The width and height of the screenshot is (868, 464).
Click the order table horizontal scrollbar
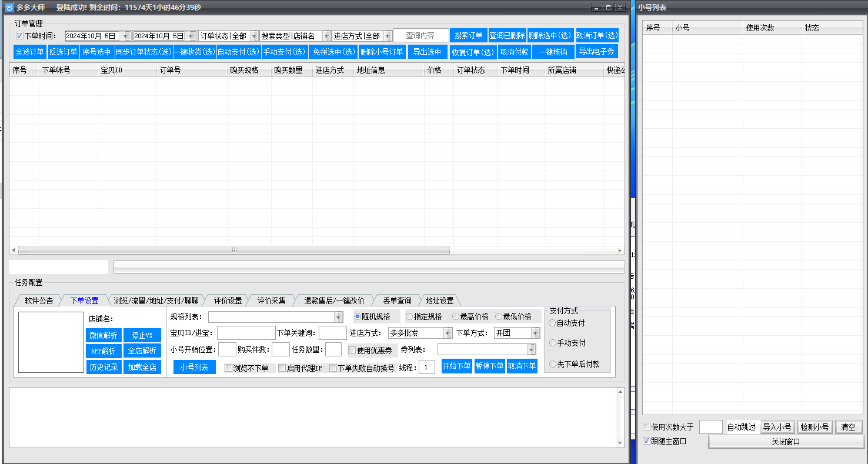click(x=234, y=250)
